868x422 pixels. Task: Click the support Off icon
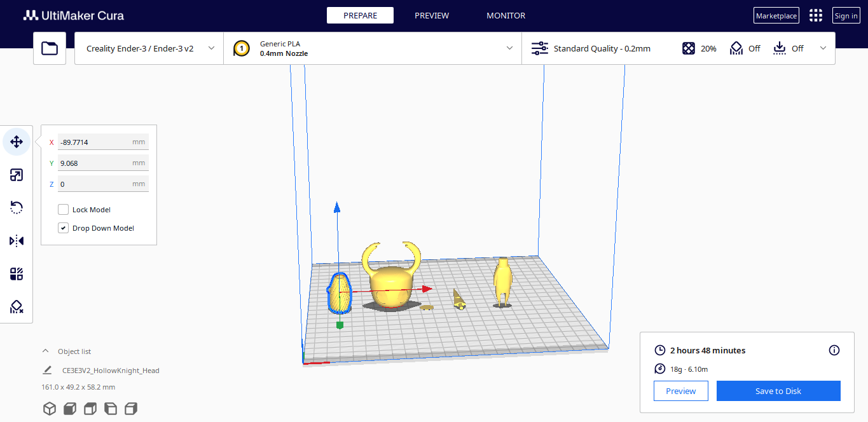click(736, 48)
